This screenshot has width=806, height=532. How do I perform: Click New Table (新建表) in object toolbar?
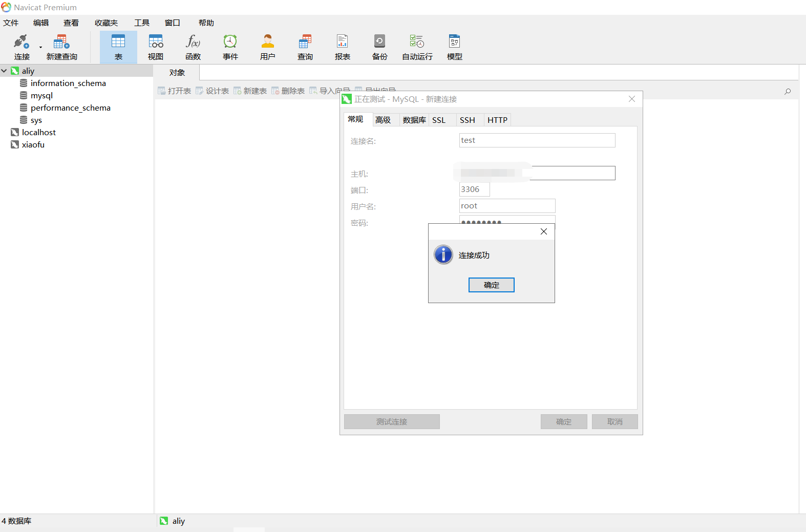coord(250,91)
